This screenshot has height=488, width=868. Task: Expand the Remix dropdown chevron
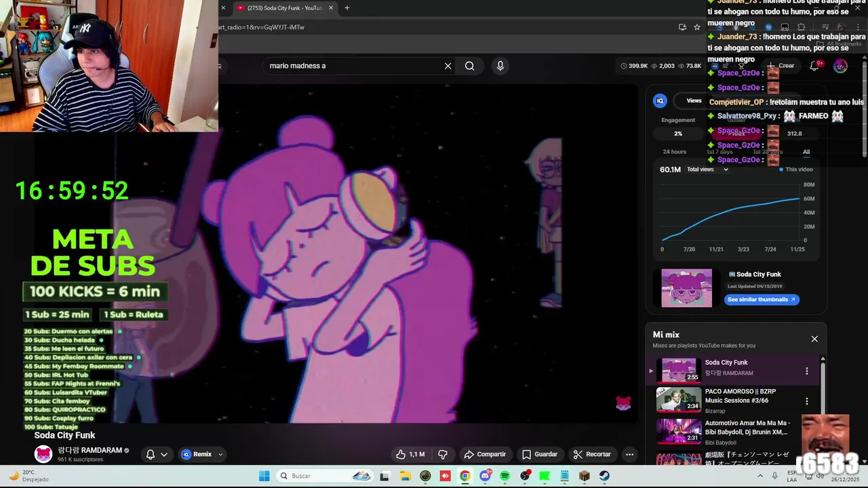point(220,454)
